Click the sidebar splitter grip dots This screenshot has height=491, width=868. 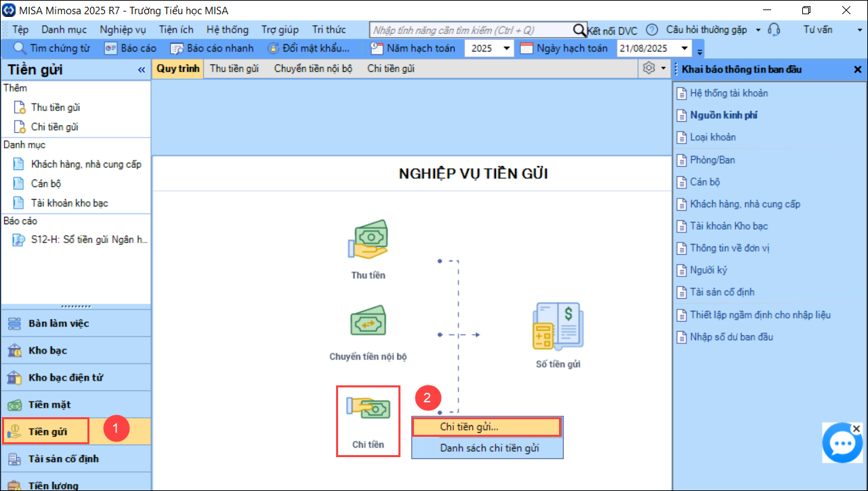tap(76, 306)
